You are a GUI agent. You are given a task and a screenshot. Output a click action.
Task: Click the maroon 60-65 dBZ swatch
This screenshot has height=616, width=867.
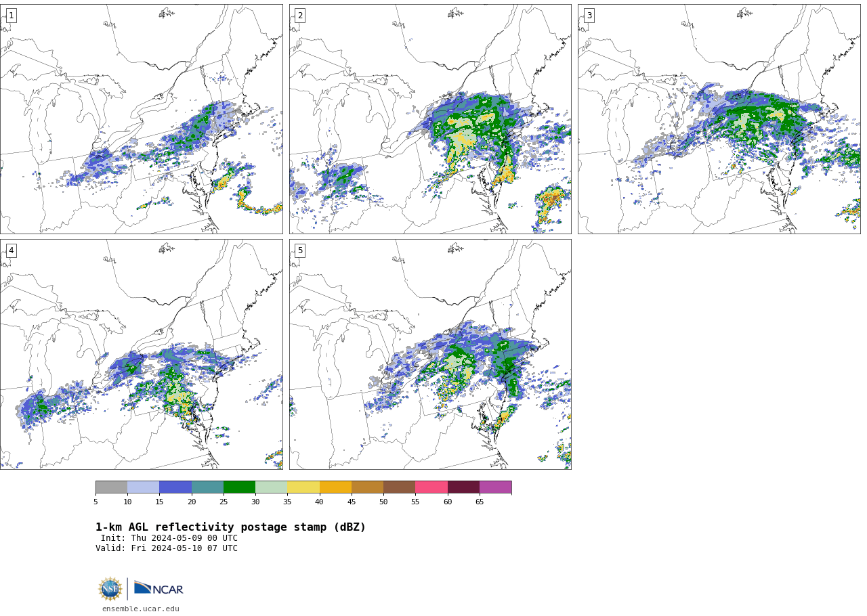coord(463,487)
